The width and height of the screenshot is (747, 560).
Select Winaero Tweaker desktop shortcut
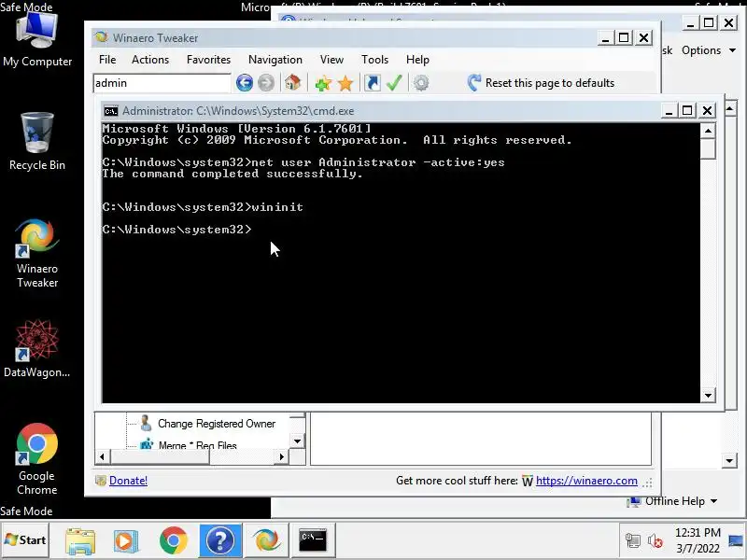[37, 253]
